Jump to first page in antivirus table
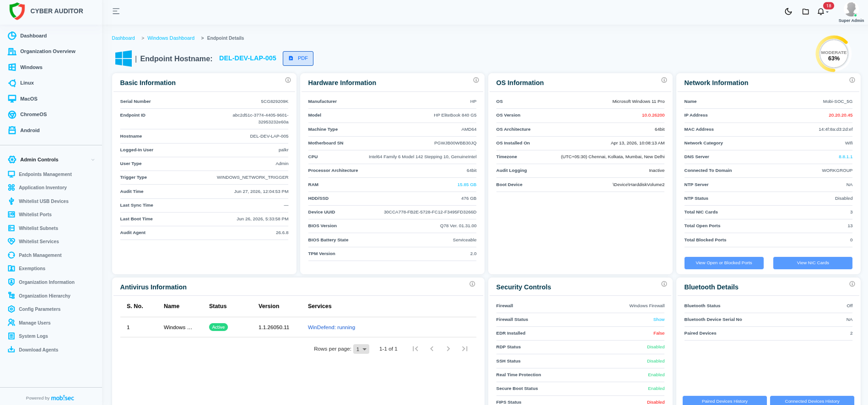Viewport: 868px width, 405px height. click(415, 349)
